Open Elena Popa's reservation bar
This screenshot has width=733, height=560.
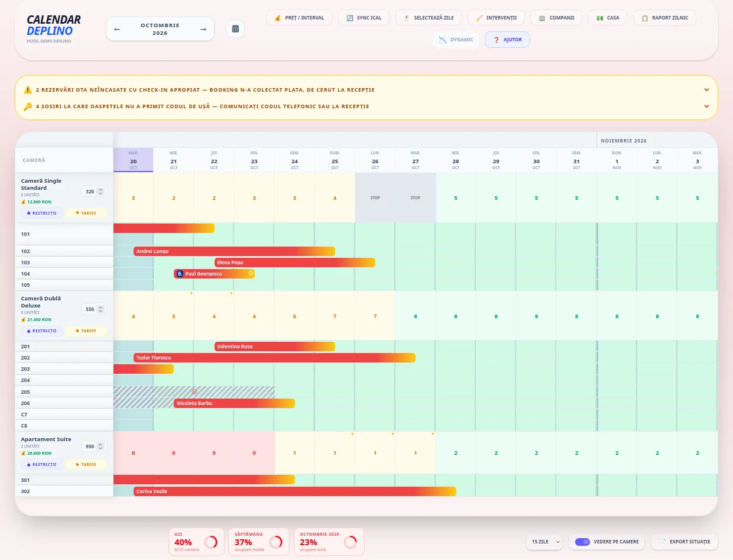tap(294, 263)
